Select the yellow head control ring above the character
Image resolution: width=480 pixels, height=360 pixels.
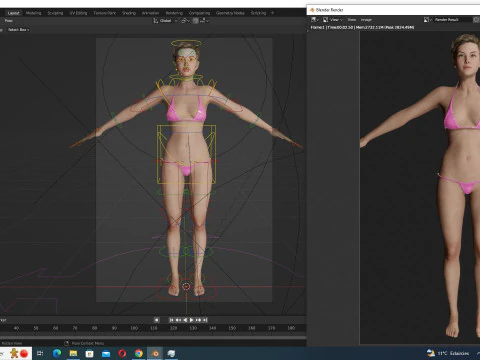(186, 44)
